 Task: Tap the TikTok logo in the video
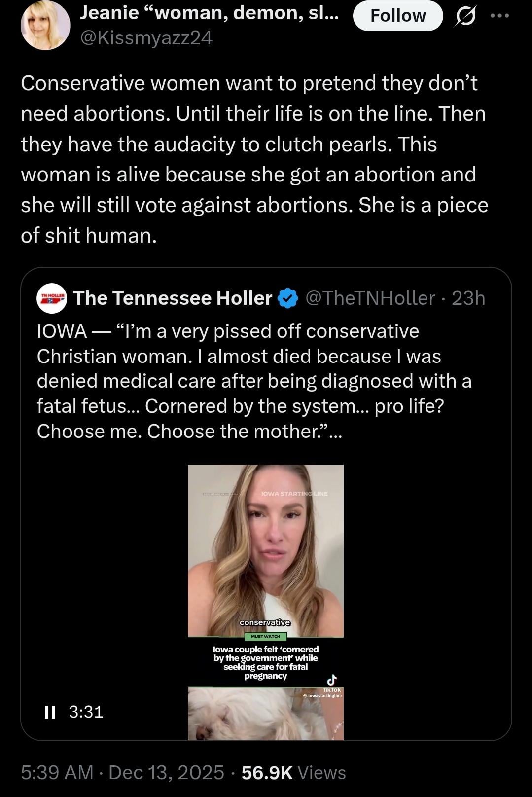pos(332,681)
